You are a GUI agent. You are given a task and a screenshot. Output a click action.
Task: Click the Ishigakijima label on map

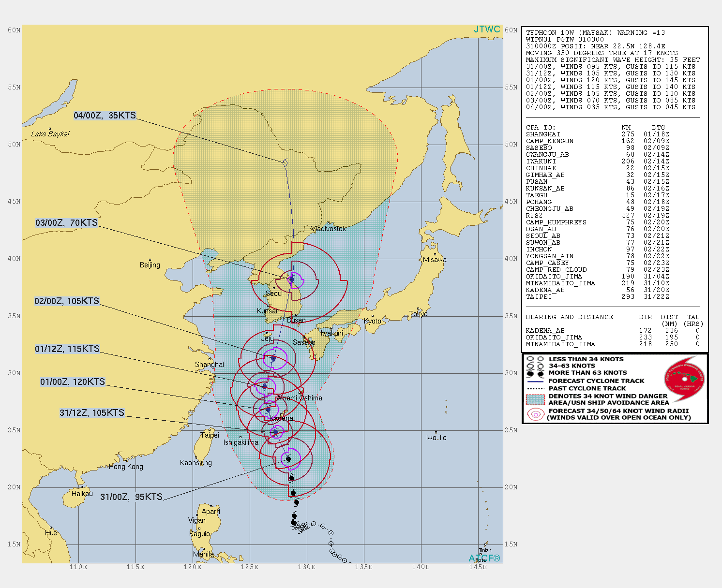point(241,442)
